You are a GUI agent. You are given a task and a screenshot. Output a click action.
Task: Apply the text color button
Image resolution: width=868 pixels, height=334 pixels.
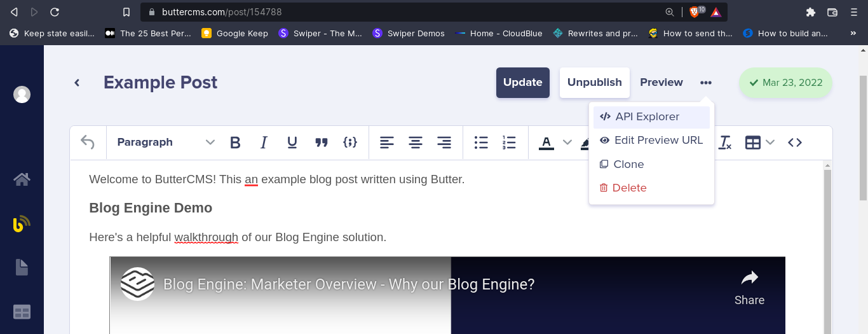pyautogui.click(x=546, y=143)
